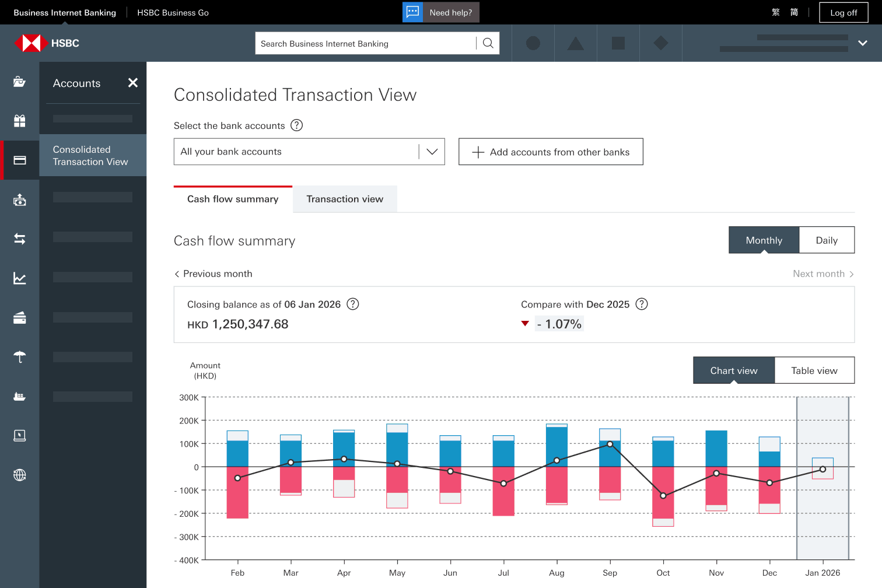Select the transfer arrows sidebar icon
This screenshot has height=588, width=882.
(19, 239)
